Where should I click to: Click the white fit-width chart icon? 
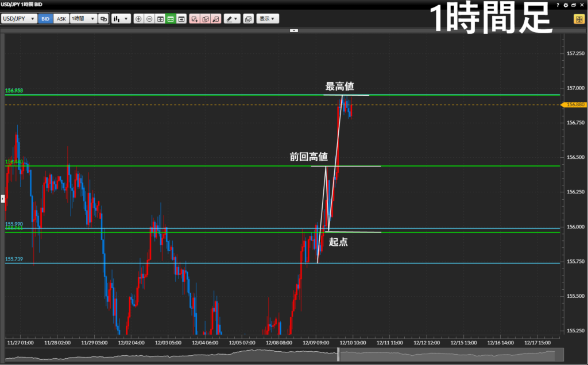(160, 19)
